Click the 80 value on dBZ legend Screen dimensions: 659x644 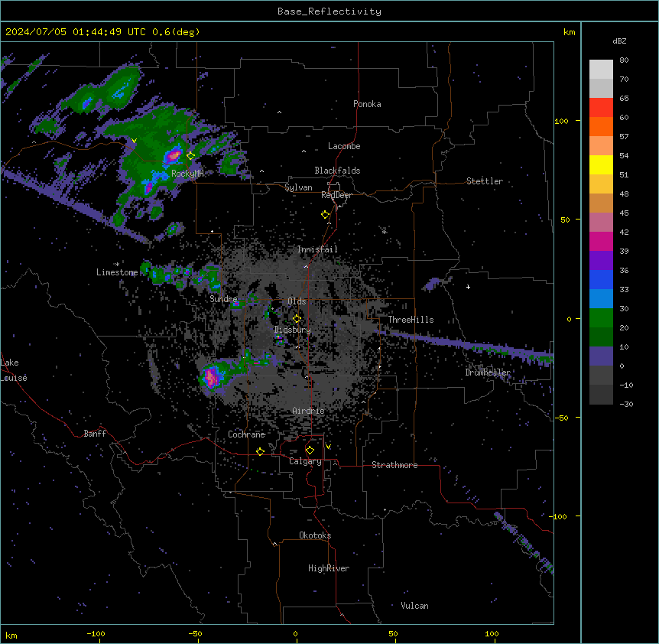624,60
